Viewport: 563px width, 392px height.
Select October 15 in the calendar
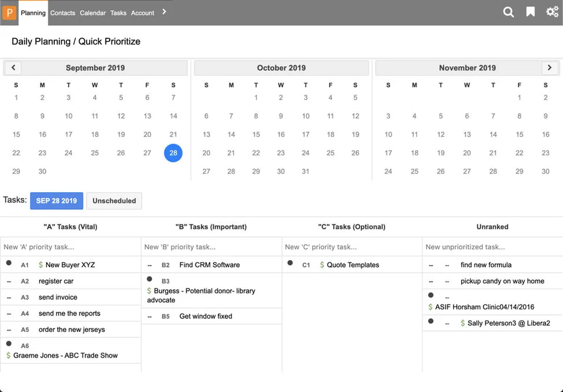[x=256, y=135]
